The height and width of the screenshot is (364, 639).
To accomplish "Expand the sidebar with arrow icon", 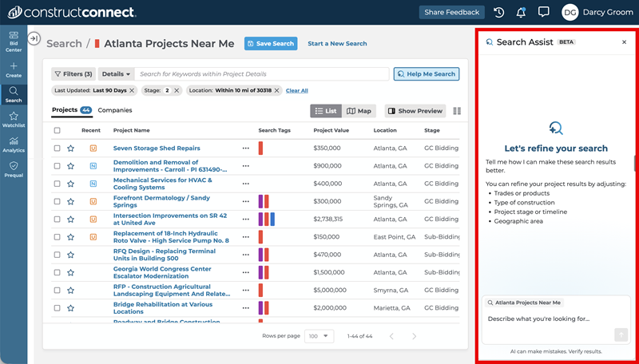I will click(x=34, y=38).
